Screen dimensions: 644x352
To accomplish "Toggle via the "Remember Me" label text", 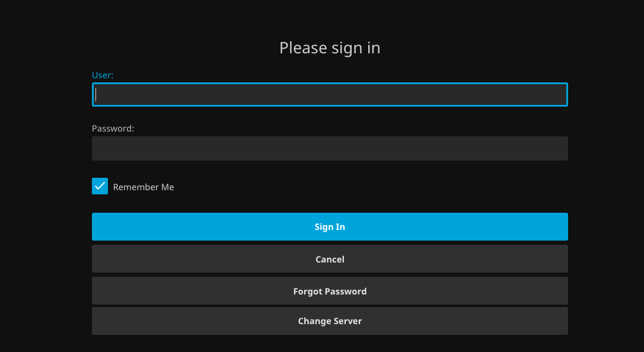I will (x=144, y=187).
